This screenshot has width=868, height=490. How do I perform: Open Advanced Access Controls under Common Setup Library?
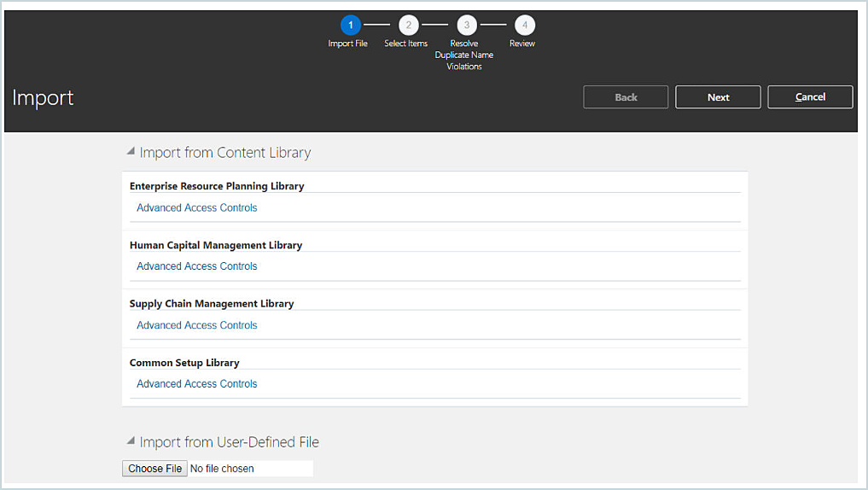[x=196, y=384]
